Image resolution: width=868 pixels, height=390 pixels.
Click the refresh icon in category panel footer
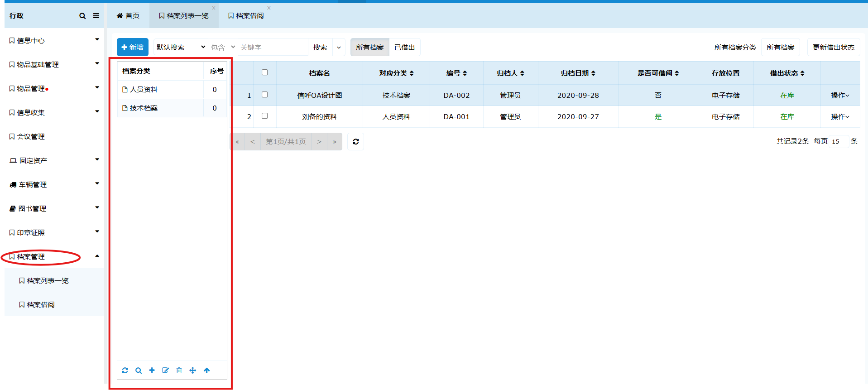pyautogui.click(x=125, y=371)
